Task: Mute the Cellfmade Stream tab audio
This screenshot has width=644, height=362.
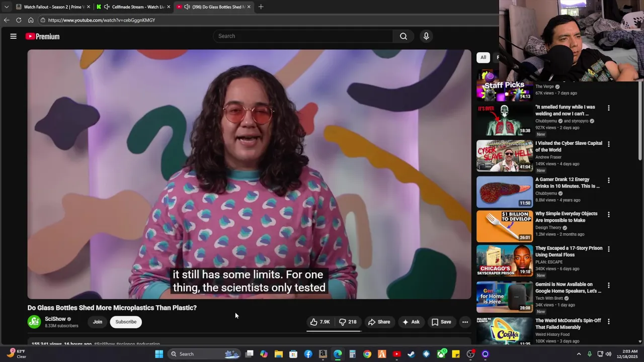Action: tap(107, 7)
